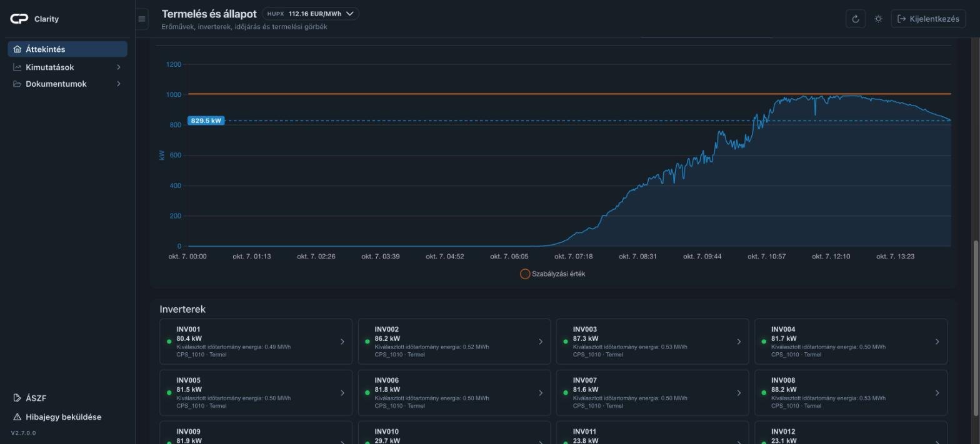The width and height of the screenshot is (980, 444).
Task: Click the 829.5 kW value label
Action: 206,121
